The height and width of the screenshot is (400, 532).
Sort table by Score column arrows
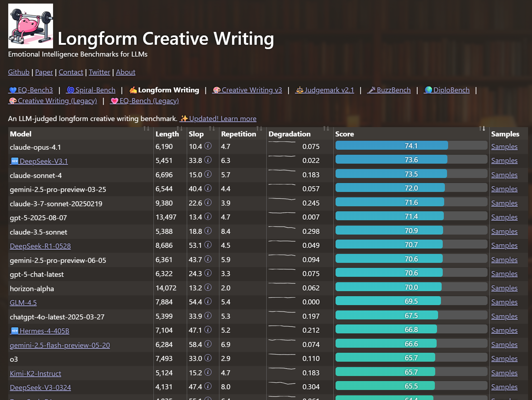tap(482, 129)
